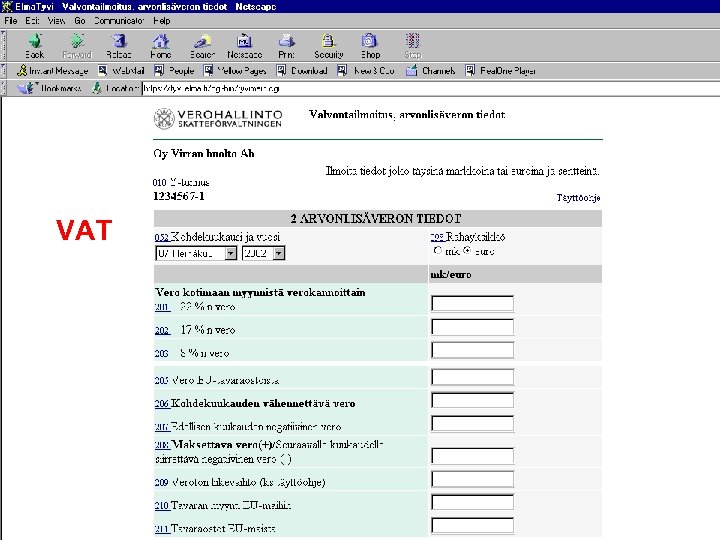The height and width of the screenshot is (540, 720).
Task: Click the 210 field code link
Action: tap(162, 506)
